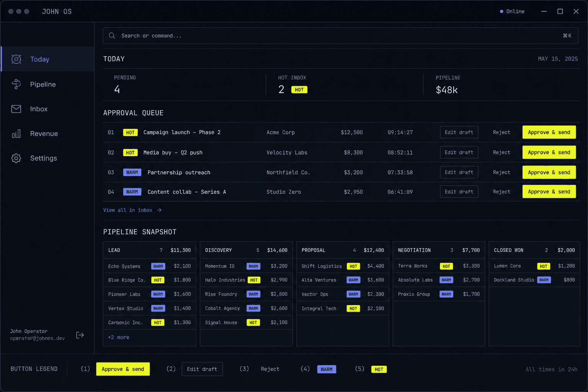
Task: Reject the Partnership outreach item
Action: [501, 173]
